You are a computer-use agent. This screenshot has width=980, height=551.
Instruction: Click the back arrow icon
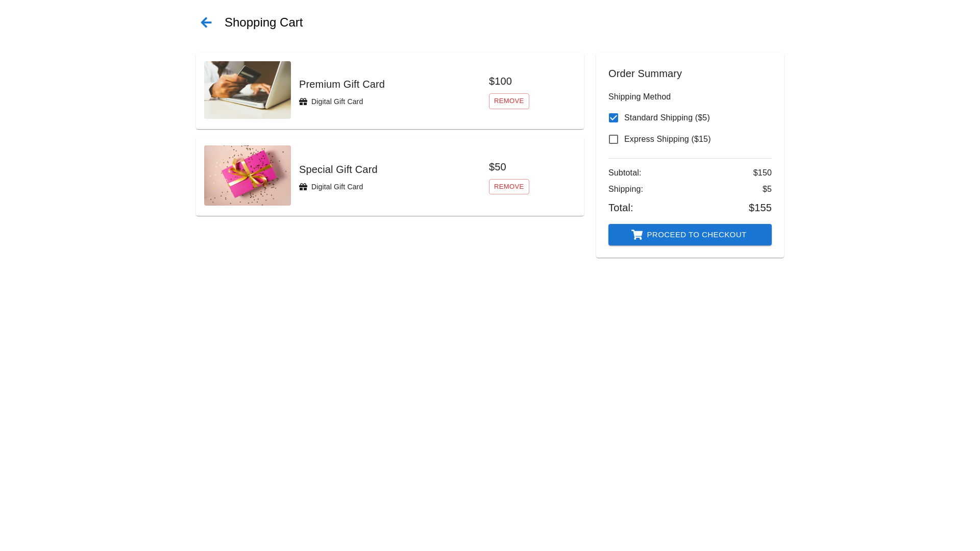point(206,22)
